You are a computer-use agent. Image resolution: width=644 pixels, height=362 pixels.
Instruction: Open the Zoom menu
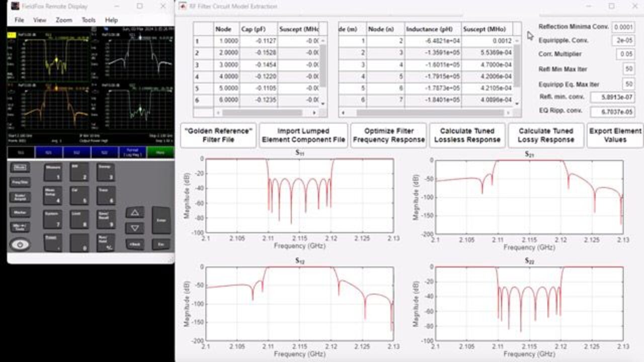coord(64,20)
